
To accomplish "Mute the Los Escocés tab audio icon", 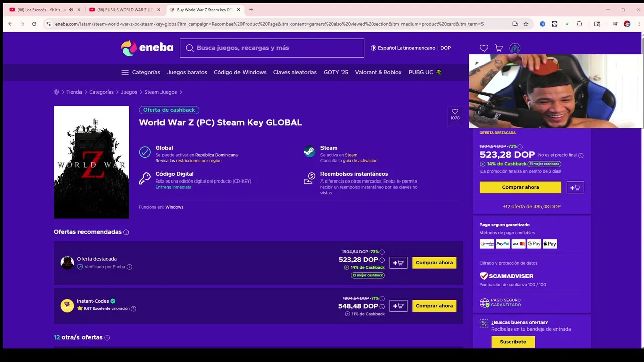I will click(71, 10).
